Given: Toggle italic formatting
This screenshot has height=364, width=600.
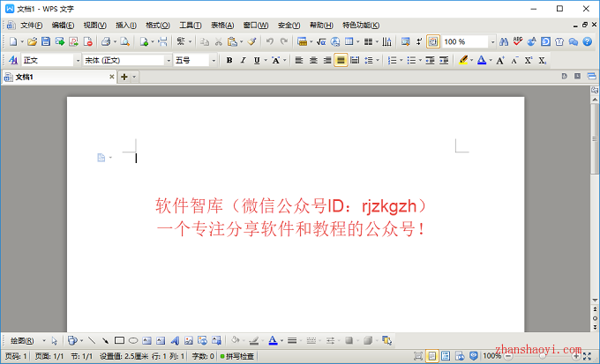Looking at the screenshot, I should coord(243,61).
